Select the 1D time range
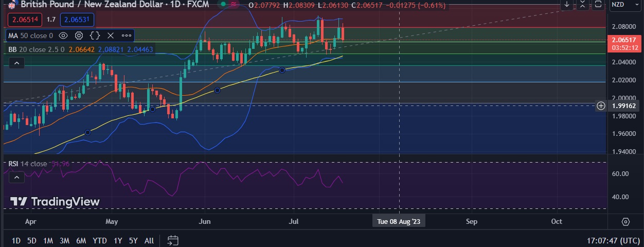Screen dimensions: 644x247 [16, 240]
